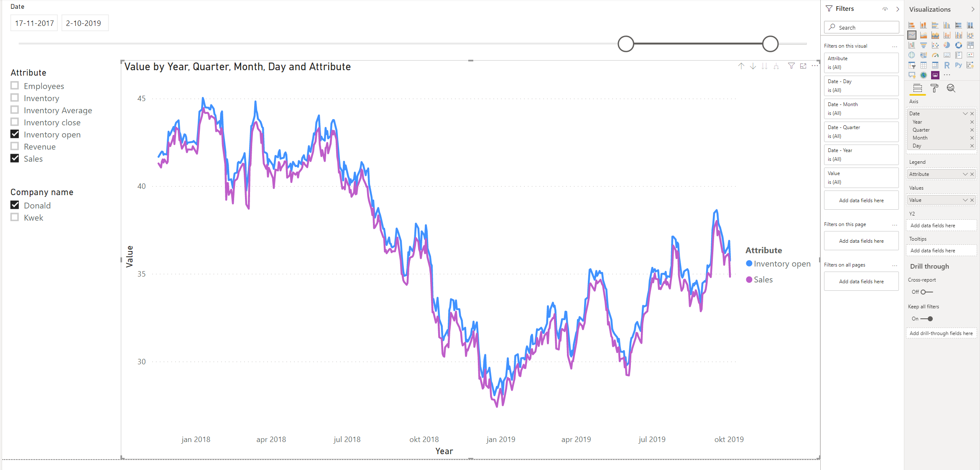Remove Quarter from the Date hierarchy
The width and height of the screenshot is (980, 470).
click(972, 130)
